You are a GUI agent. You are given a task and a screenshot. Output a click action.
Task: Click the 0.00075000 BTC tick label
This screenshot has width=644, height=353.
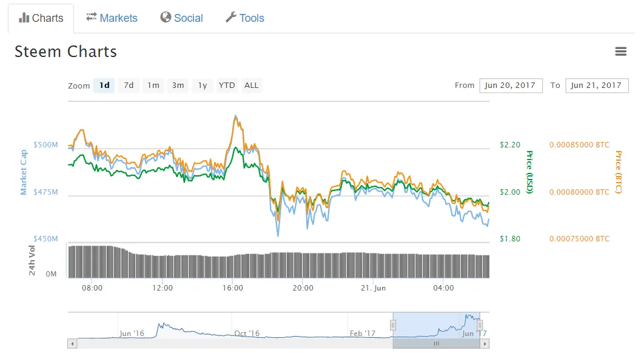point(579,239)
